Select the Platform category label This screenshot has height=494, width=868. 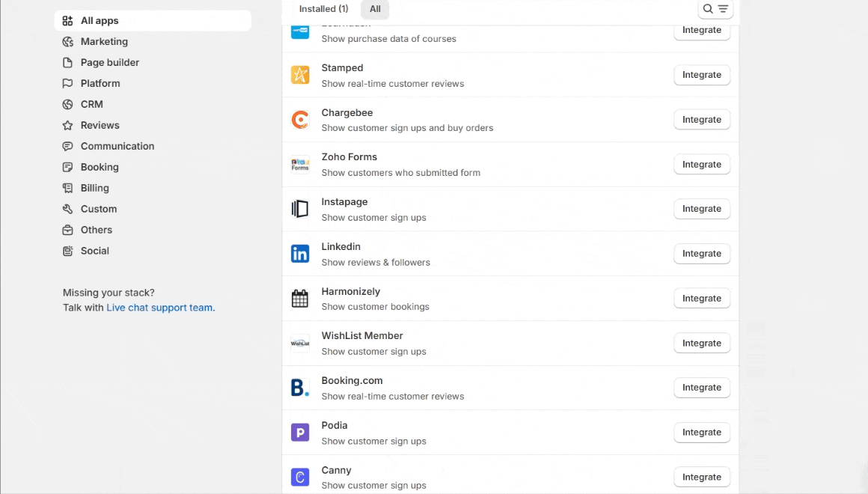pyautogui.click(x=100, y=84)
